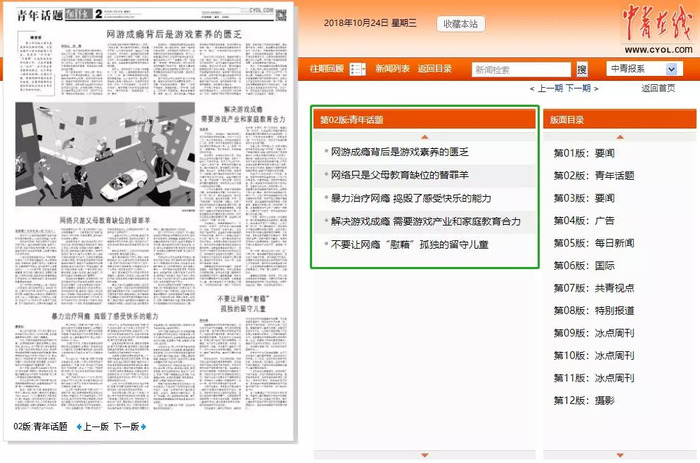This screenshot has height=463, width=700.
Task: Select 第12版：摄影
Action: tap(584, 400)
